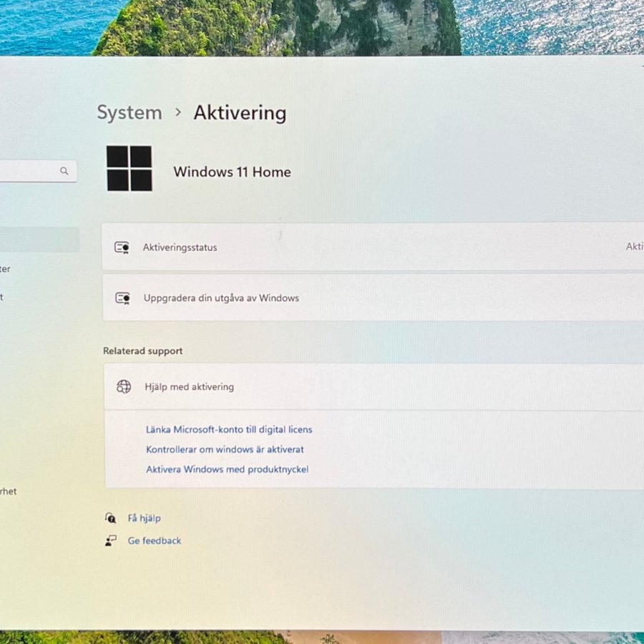Click the magnifier icon in the search box

pyautogui.click(x=64, y=171)
